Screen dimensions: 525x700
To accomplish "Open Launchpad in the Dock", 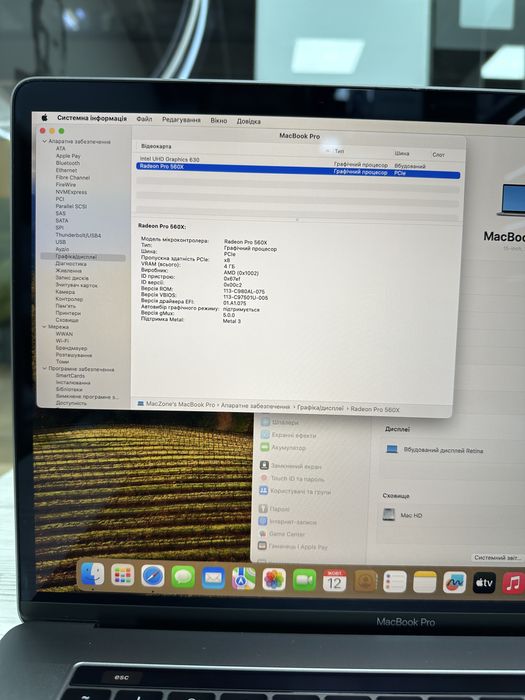I will 122,575.
